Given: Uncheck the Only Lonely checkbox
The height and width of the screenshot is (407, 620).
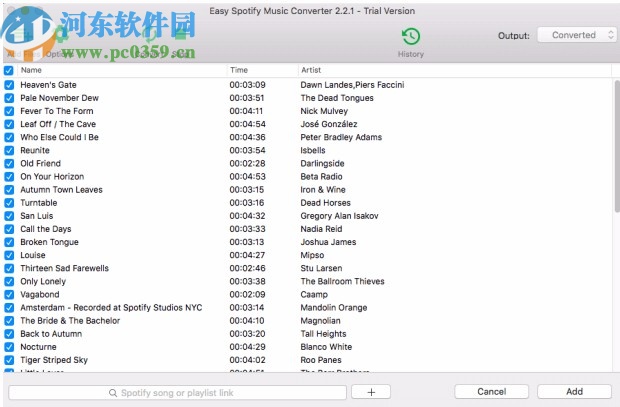Looking at the screenshot, I should coord(9,281).
